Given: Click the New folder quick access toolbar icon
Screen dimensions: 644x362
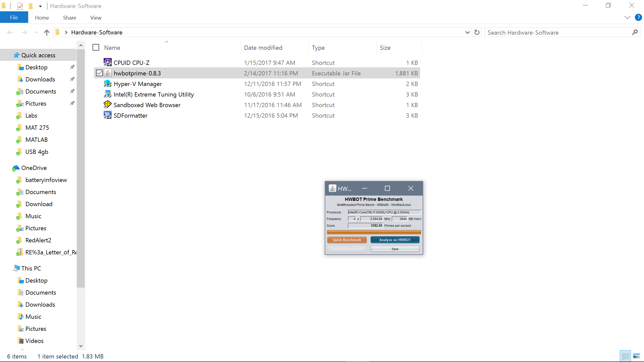Looking at the screenshot, I should pyautogui.click(x=30, y=6).
